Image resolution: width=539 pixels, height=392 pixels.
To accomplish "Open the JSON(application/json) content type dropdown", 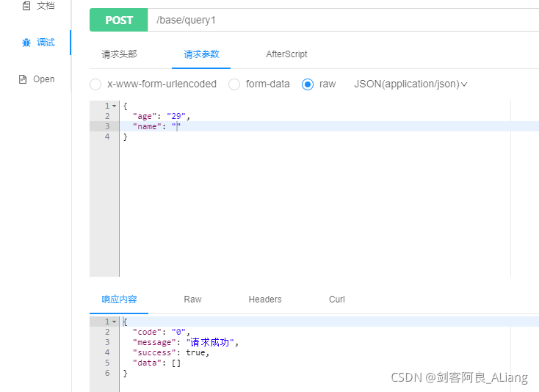I will coord(410,84).
